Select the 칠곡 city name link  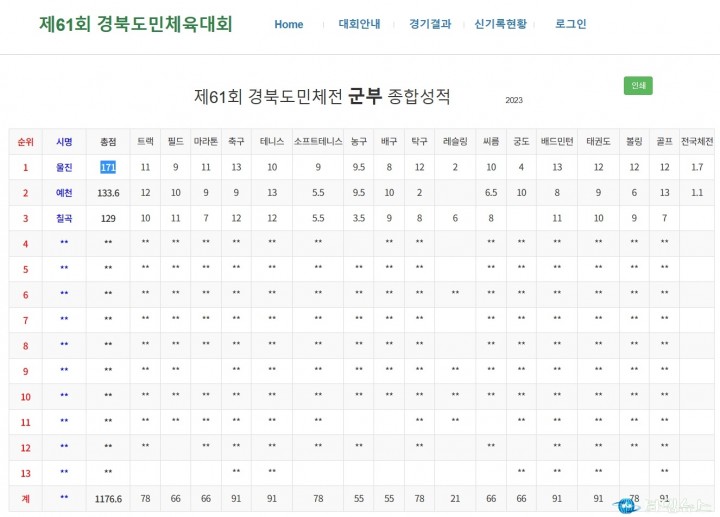tap(64, 217)
